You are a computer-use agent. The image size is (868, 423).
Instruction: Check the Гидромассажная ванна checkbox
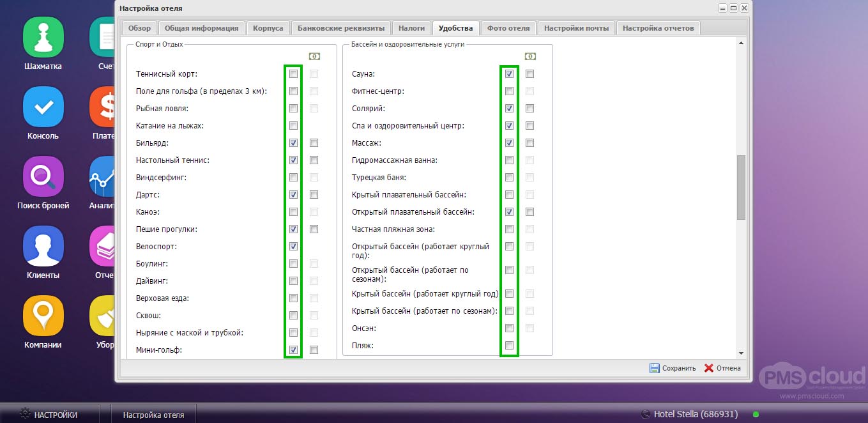(x=509, y=160)
